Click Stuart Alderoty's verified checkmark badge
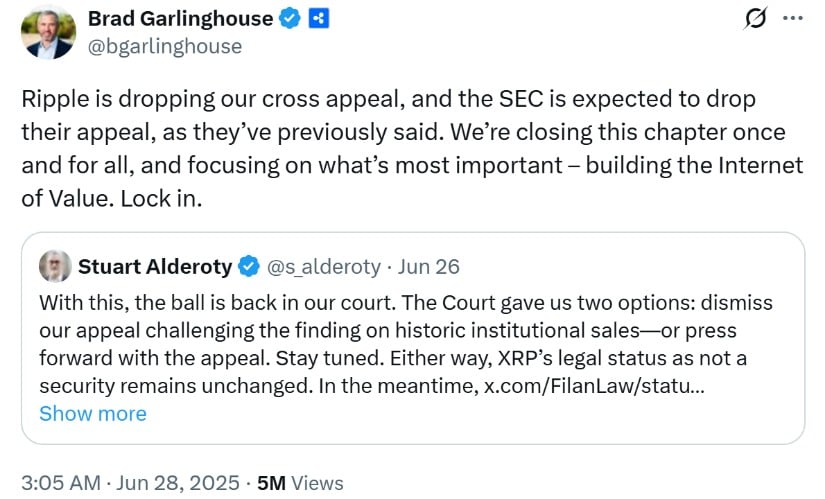 coord(249,266)
